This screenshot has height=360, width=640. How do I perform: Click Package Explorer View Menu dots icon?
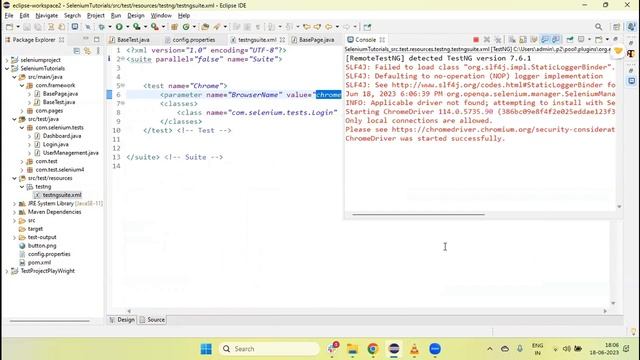click(x=98, y=51)
